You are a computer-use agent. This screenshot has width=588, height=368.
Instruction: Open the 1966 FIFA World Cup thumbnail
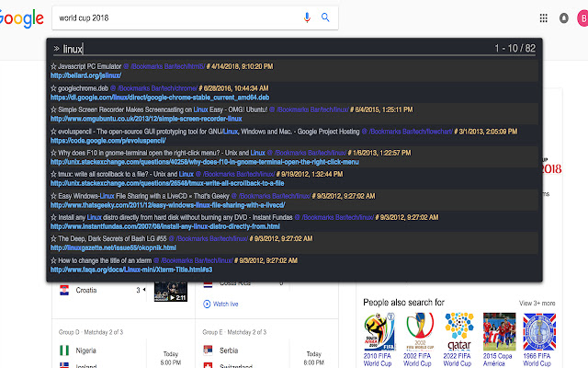(x=539, y=332)
